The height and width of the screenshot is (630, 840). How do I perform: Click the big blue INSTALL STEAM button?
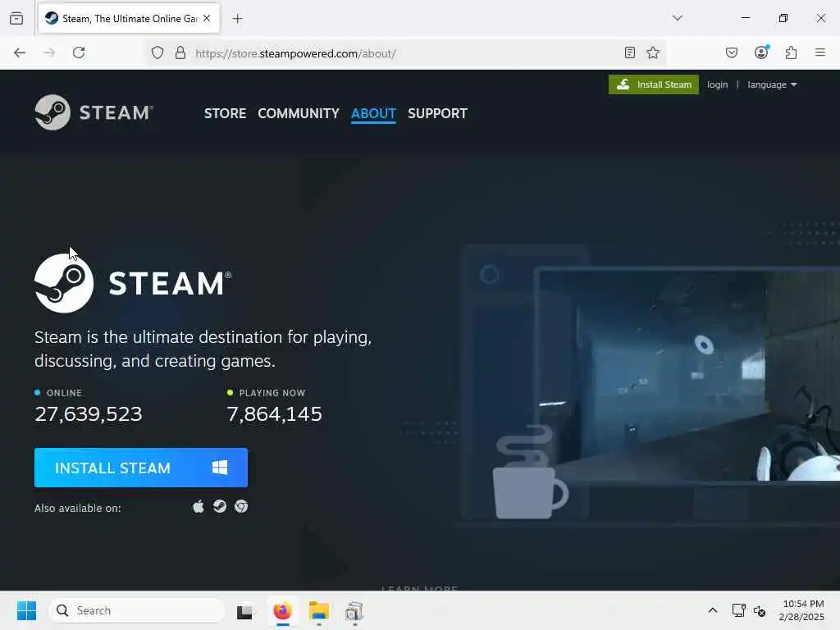point(141,468)
